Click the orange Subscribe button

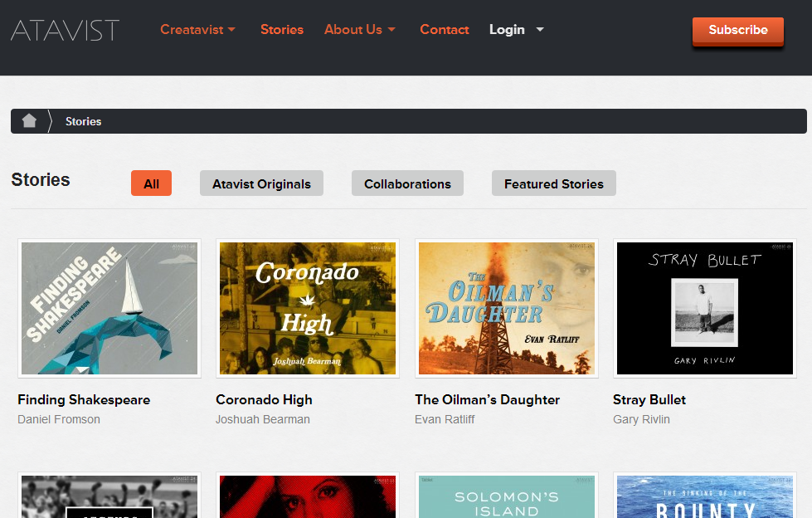click(738, 31)
